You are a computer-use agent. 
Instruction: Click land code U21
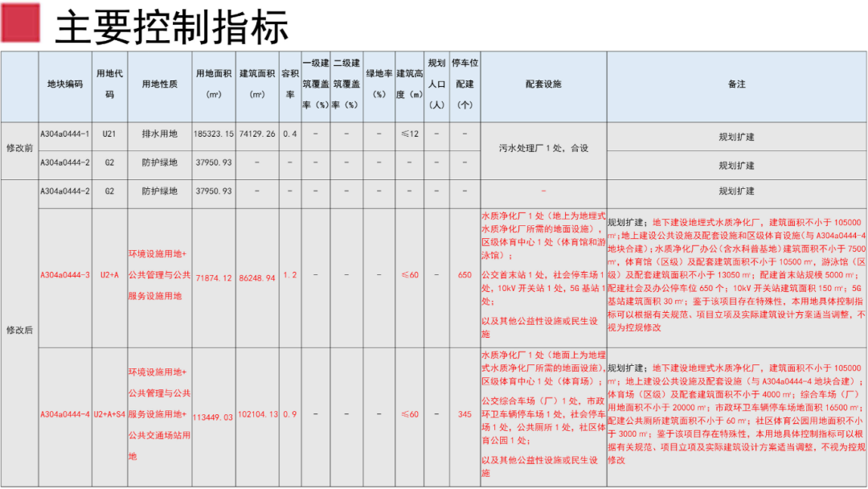pos(109,134)
